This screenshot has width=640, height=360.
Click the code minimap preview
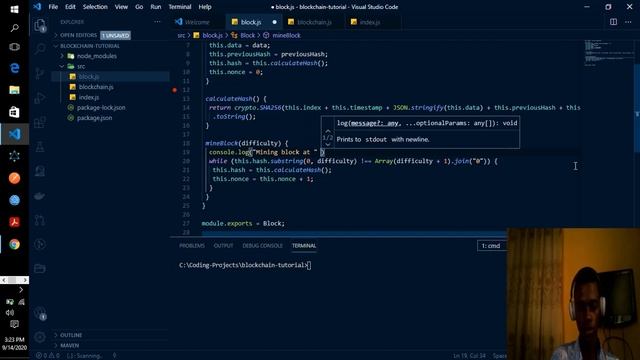pos(608,53)
